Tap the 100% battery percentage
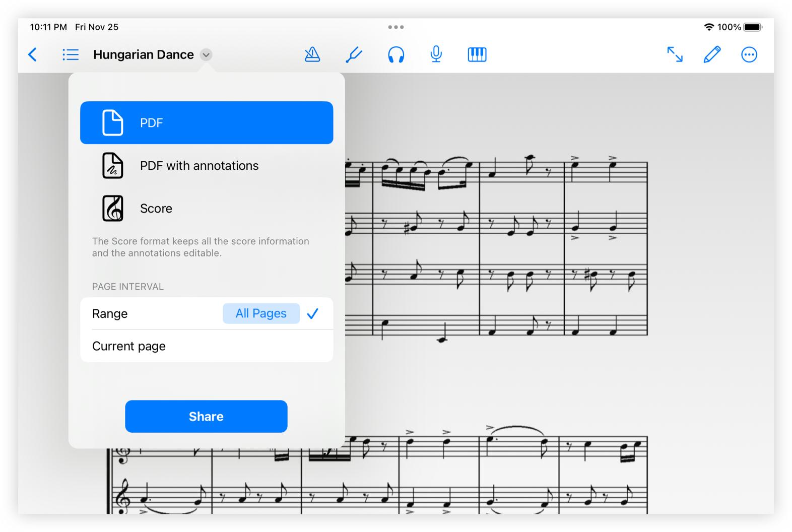The image size is (792, 532). (729, 27)
